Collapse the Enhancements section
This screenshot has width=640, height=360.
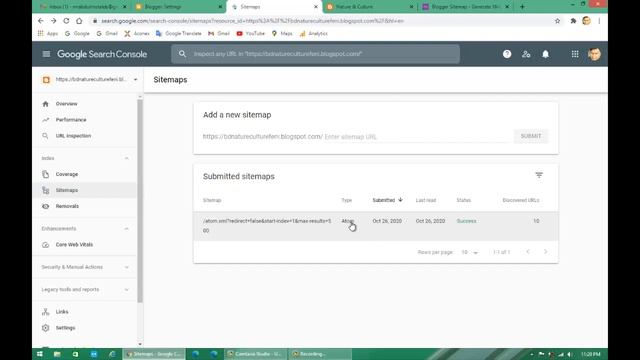coord(127,229)
